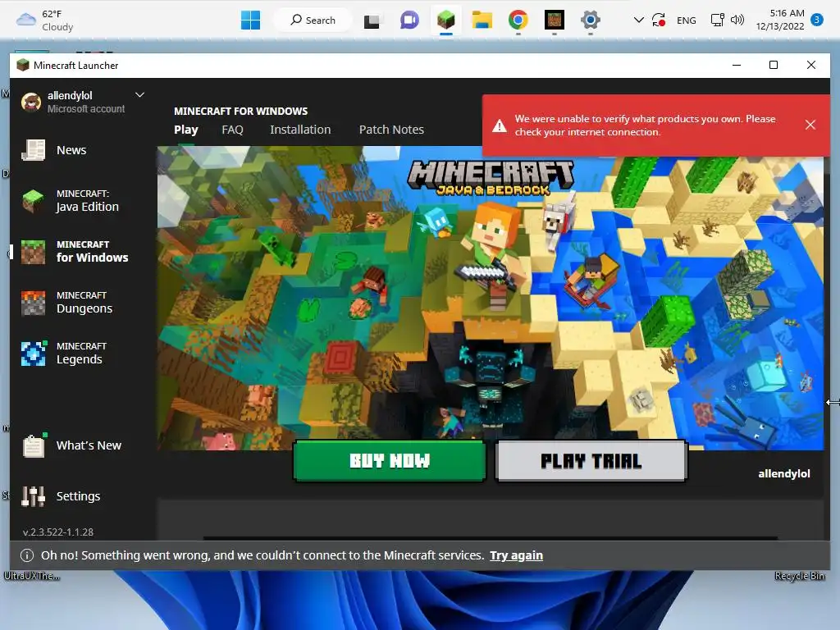Open Settings sliders icon in sidebar
Viewport: 840px width, 630px height.
33,496
